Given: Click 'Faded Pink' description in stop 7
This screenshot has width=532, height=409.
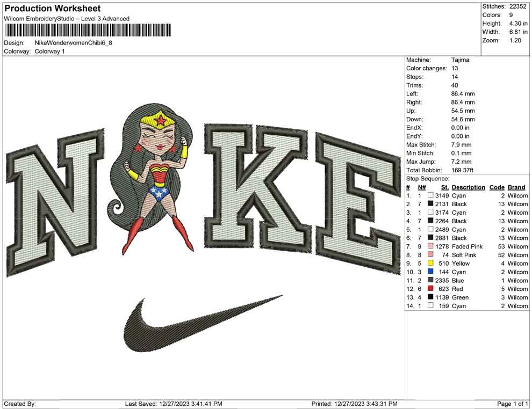Looking at the screenshot, I should point(467,246).
